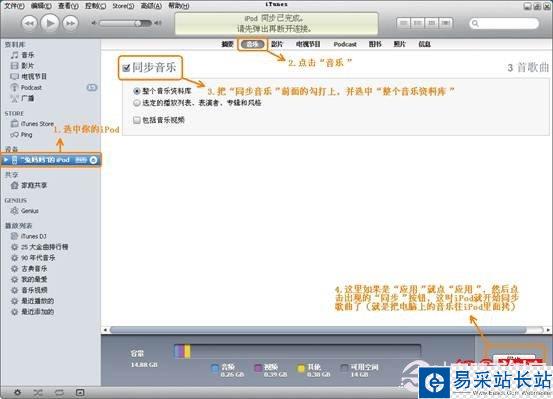This screenshot has width=553, height=399.
Task: Open the 古典音乐 smart playlist
Action: pos(34,268)
